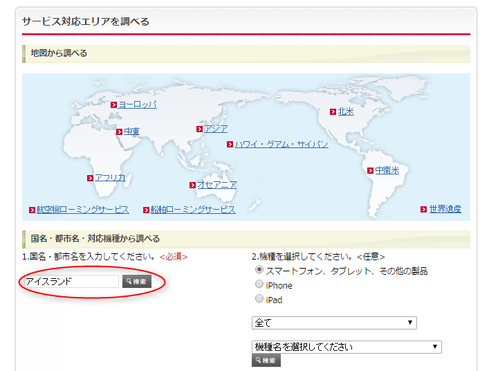Click the country name input field with アイスランド
The image size is (480, 371).
click(x=71, y=282)
